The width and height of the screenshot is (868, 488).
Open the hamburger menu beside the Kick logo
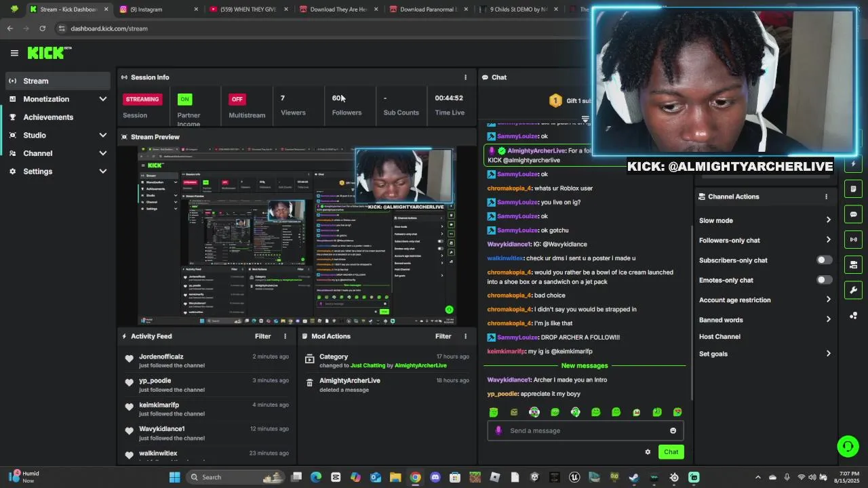click(x=14, y=53)
